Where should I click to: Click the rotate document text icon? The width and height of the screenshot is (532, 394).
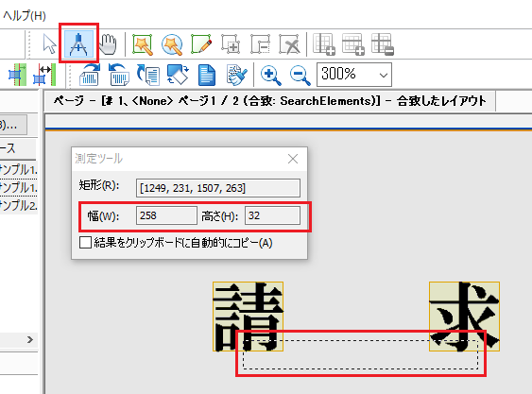pos(148,75)
